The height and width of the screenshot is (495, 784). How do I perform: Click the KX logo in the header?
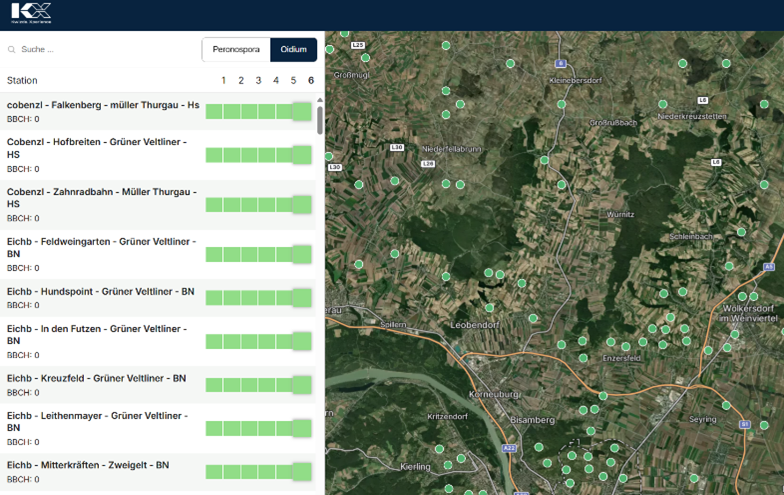pyautogui.click(x=30, y=14)
